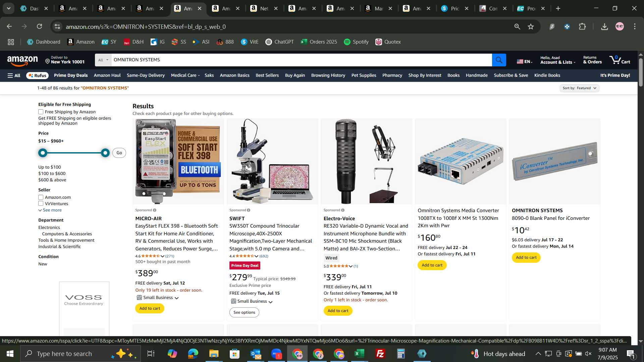Screen dimensions: 644x362
Task: Add Electro-Voice RE320 to cart
Action: (x=338, y=311)
